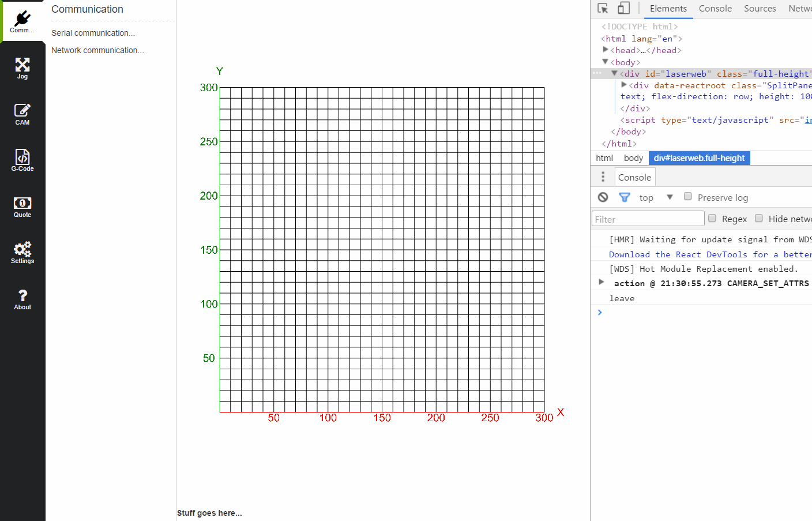
Task: Open the Comm plug icon panel
Action: click(22, 21)
